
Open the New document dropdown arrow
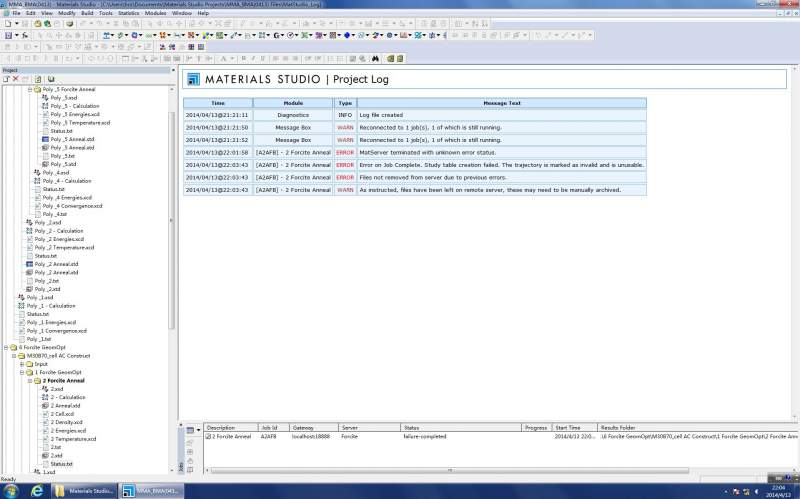[16, 23]
